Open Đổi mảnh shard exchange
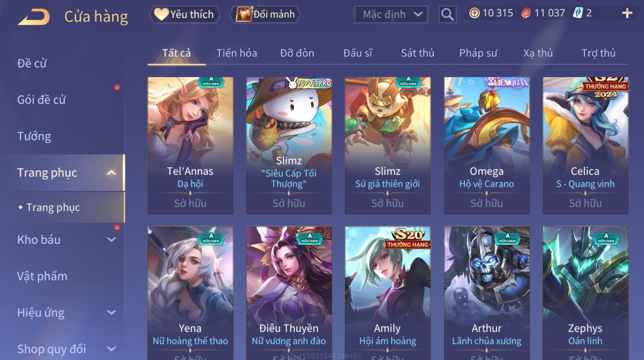Viewport: 644px width, 360px height. (x=265, y=15)
